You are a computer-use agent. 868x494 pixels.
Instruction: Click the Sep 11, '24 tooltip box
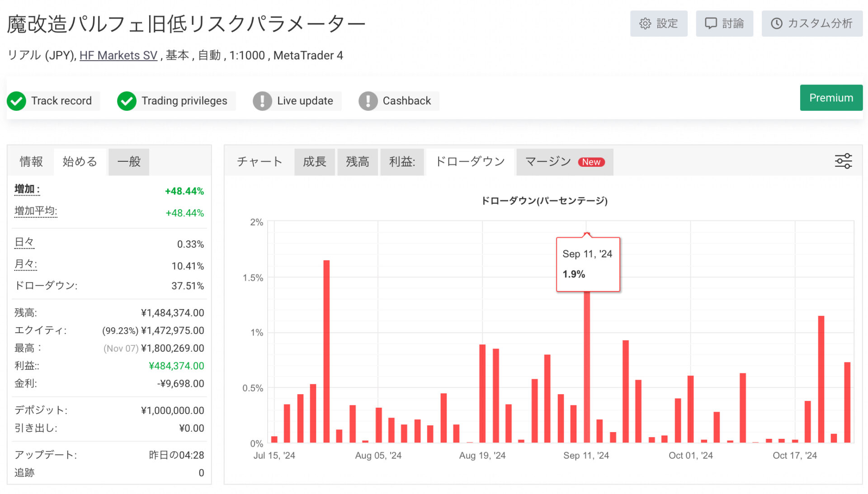coord(588,264)
